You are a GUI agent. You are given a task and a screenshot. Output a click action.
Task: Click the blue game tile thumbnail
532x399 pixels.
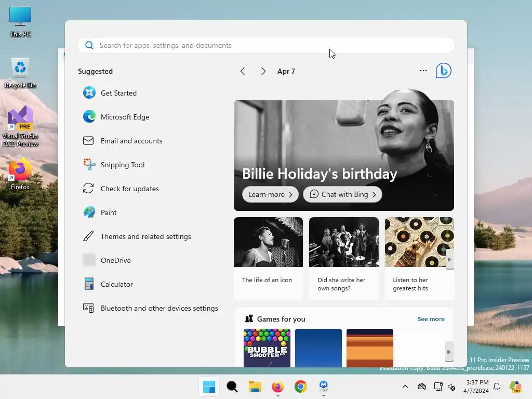[x=318, y=348]
